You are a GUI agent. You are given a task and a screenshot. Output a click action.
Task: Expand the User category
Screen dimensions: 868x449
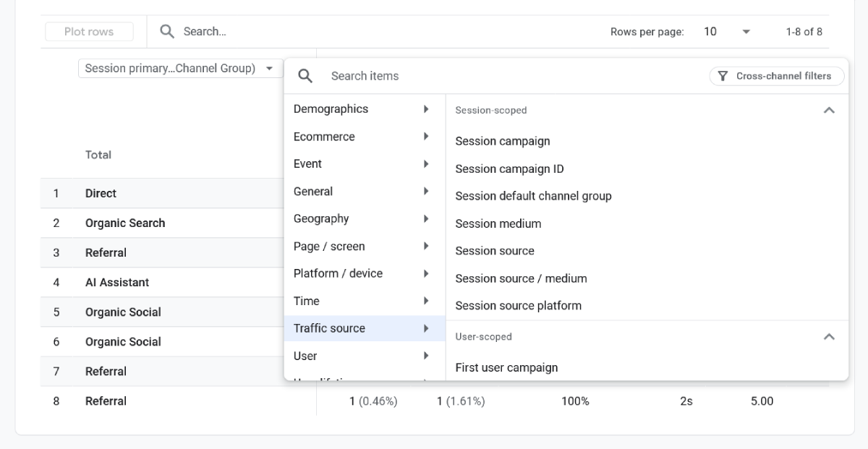click(365, 356)
